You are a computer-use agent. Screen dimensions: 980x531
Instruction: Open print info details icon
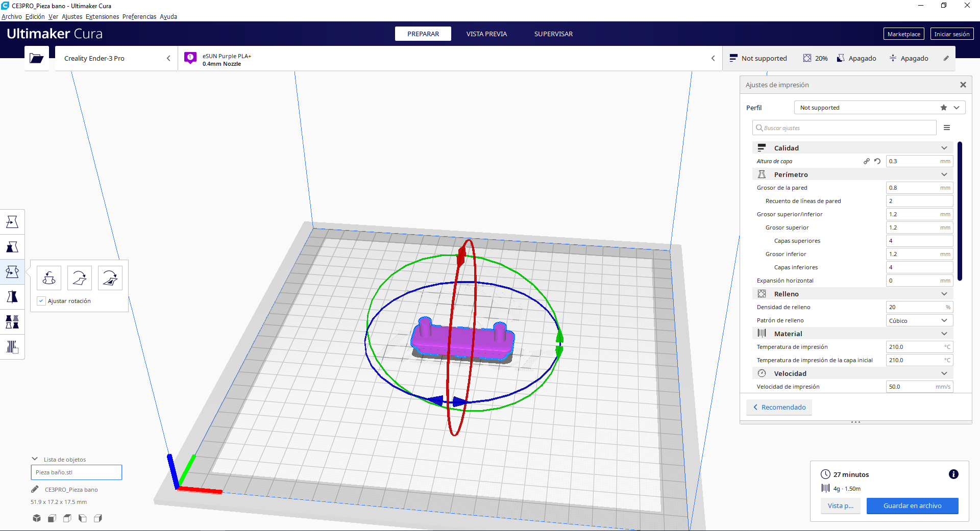tap(953, 474)
